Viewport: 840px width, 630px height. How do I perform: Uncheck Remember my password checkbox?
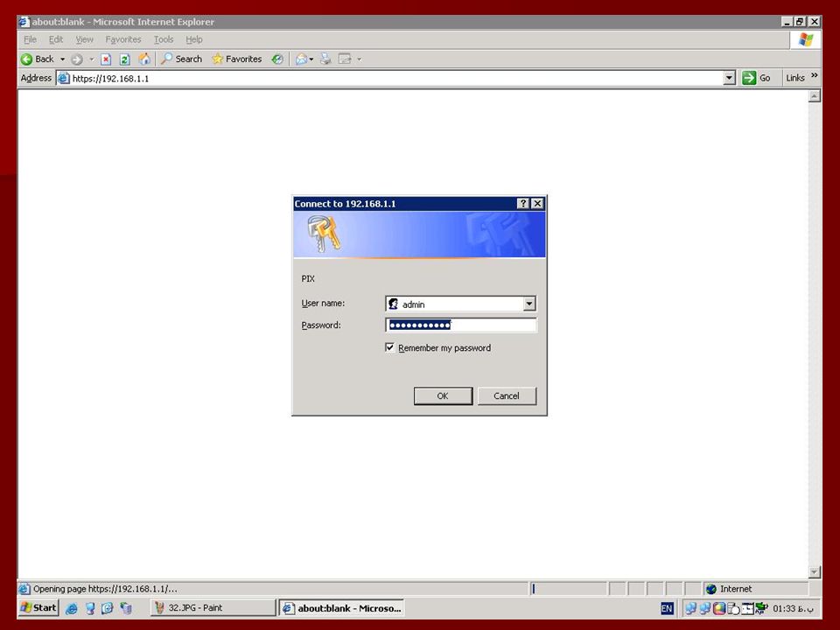pos(389,347)
